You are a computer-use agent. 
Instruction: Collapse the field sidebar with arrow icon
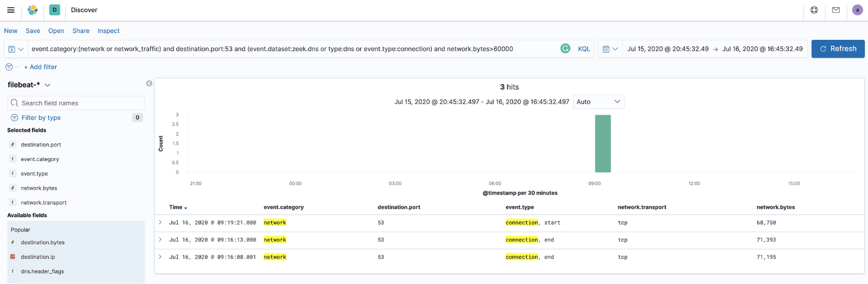pyautogui.click(x=149, y=83)
